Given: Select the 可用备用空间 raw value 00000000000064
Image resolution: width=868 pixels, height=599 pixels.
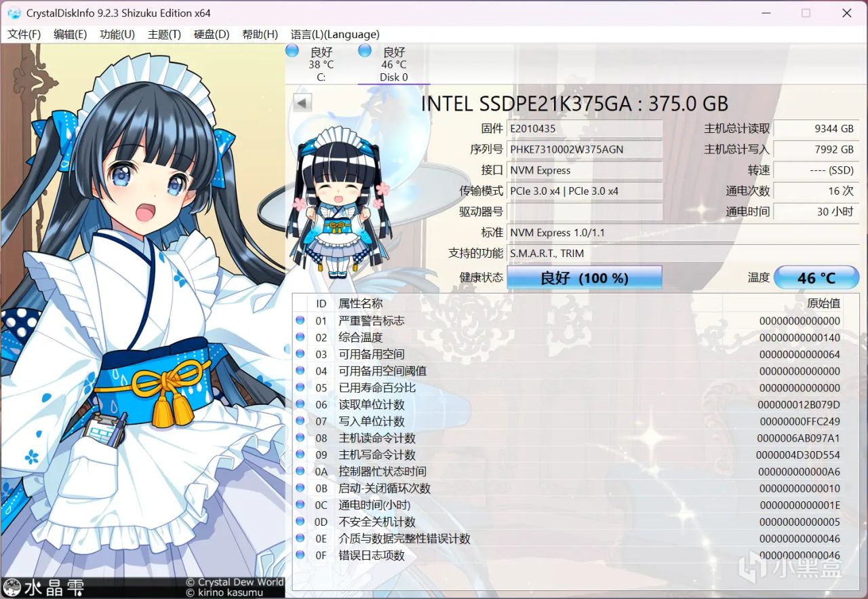Looking at the screenshot, I should (800, 354).
